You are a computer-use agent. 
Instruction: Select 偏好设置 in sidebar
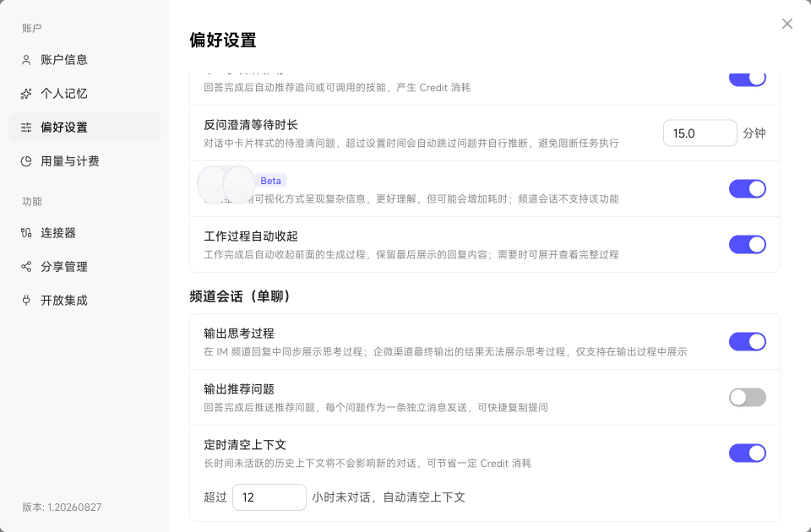click(x=84, y=128)
